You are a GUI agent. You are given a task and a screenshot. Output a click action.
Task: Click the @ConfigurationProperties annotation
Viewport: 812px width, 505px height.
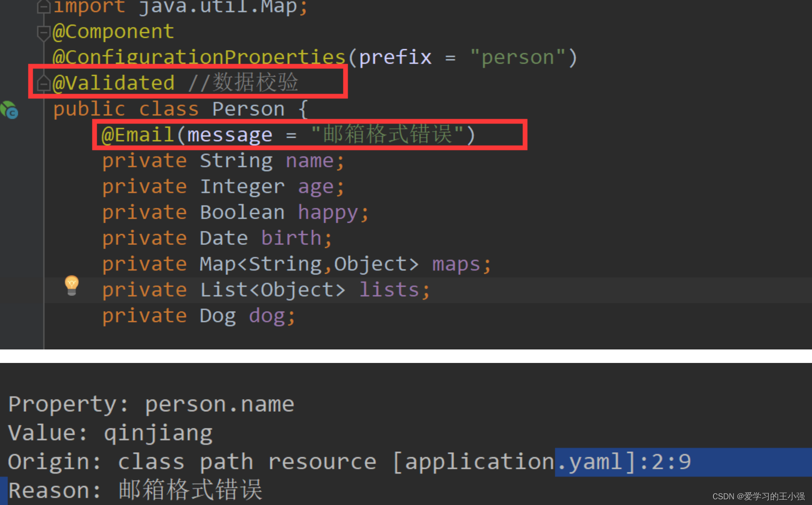click(199, 58)
